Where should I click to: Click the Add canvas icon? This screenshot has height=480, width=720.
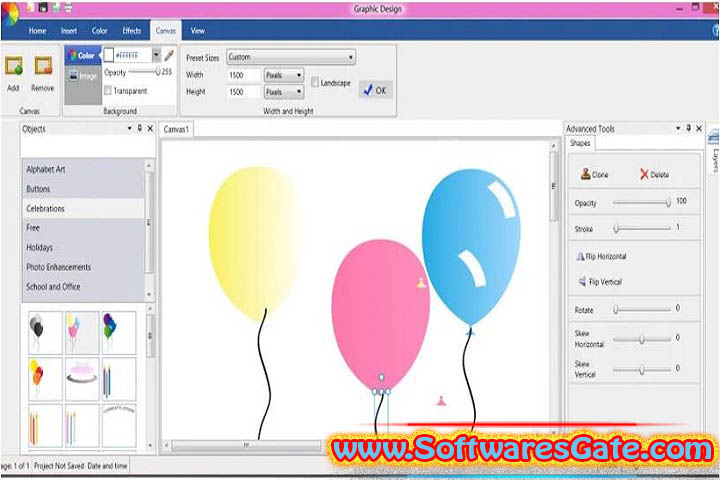click(x=14, y=66)
